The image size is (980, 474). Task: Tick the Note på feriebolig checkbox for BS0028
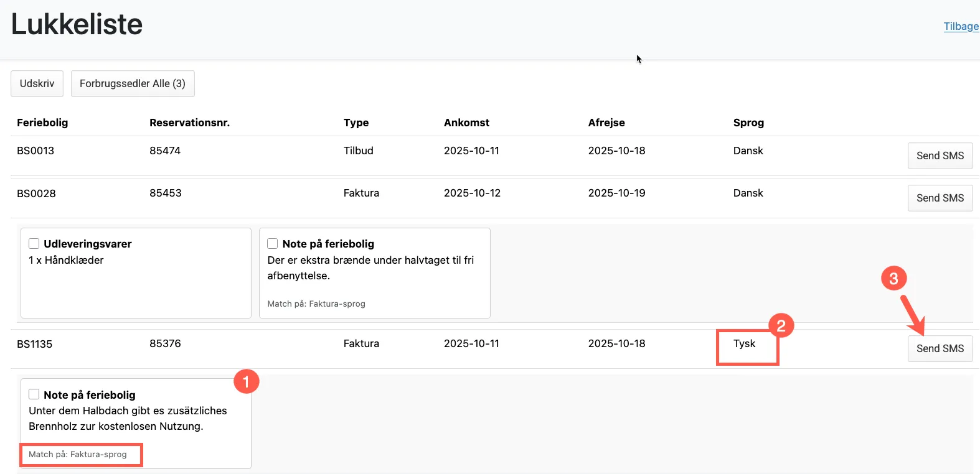pos(273,244)
